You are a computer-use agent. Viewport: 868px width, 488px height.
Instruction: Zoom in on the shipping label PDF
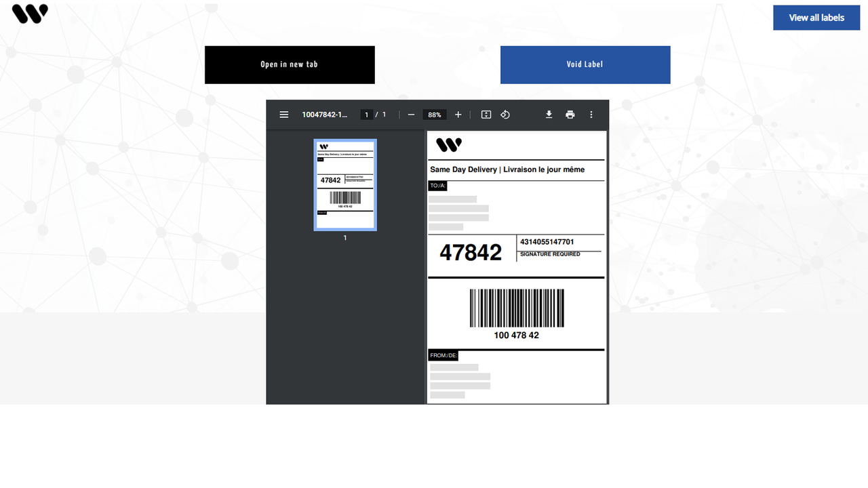[x=458, y=115]
